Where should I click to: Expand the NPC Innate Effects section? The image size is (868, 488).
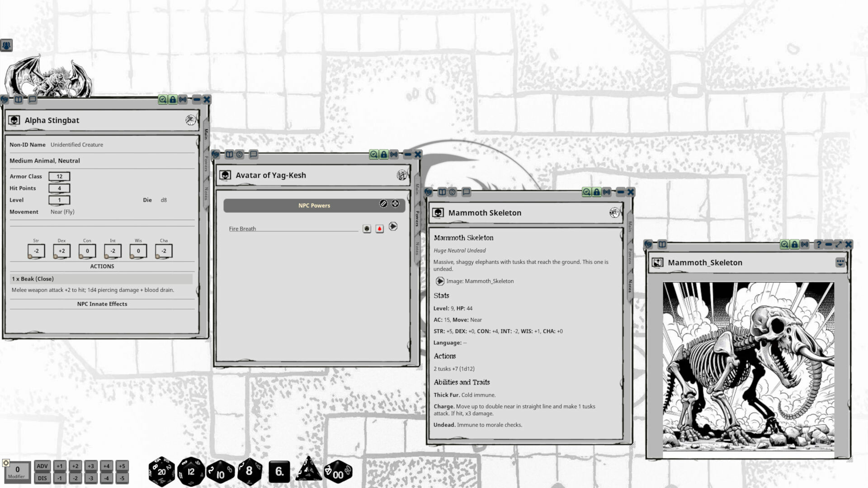(x=102, y=304)
